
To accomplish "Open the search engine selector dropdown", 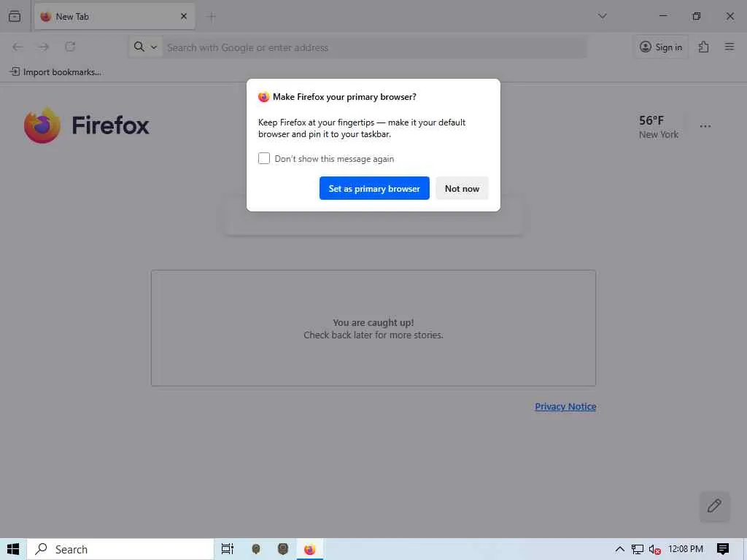I will [x=145, y=47].
